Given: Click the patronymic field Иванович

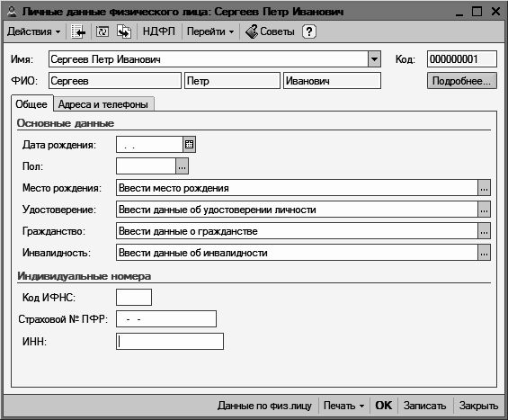Looking at the screenshot, I should click(x=332, y=81).
